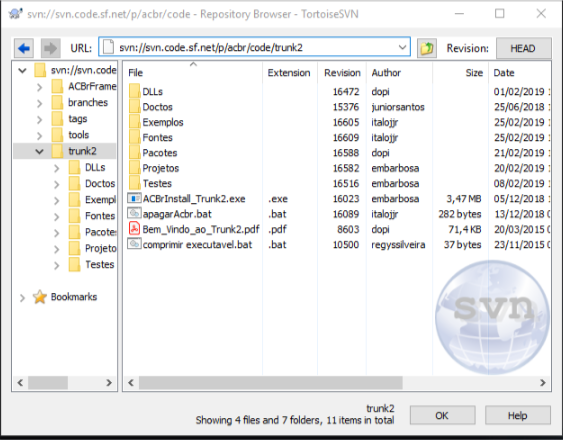
Task: Select the Fontes tree item label
Action: (100, 216)
